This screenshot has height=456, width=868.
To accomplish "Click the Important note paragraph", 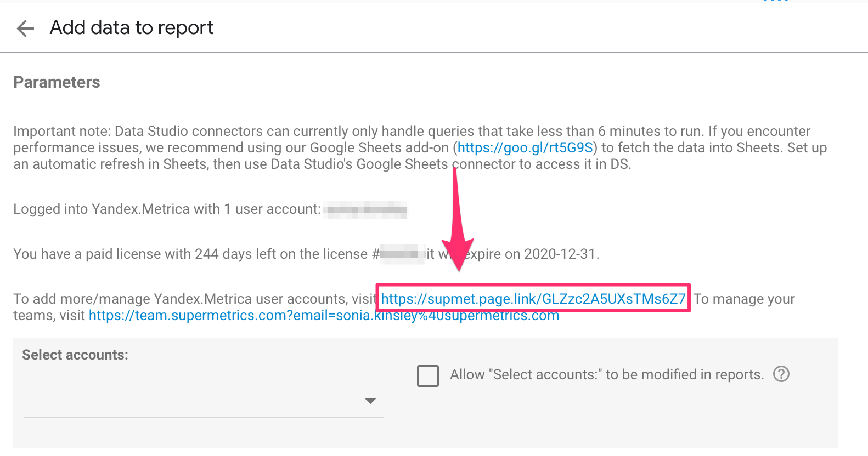I will pos(420,147).
